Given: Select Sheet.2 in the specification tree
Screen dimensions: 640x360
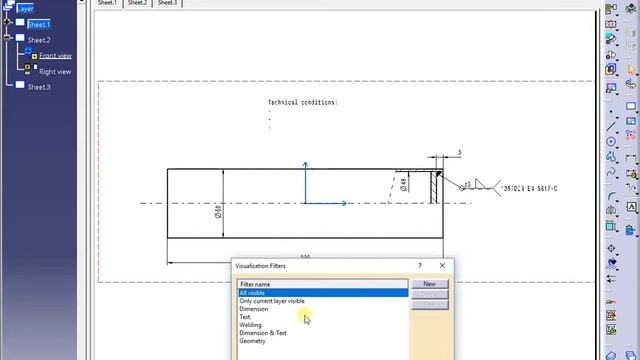Looking at the screenshot, I should coord(39,40).
